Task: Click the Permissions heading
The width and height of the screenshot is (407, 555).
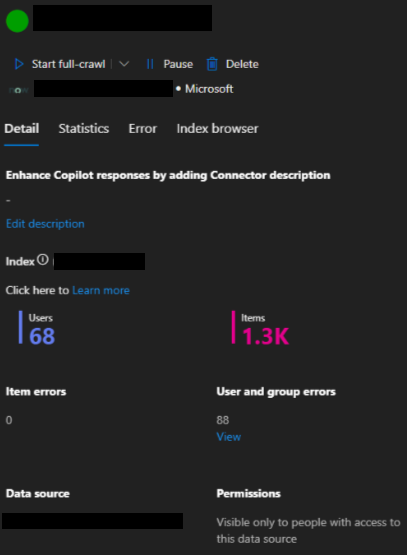Action: point(248,493)
